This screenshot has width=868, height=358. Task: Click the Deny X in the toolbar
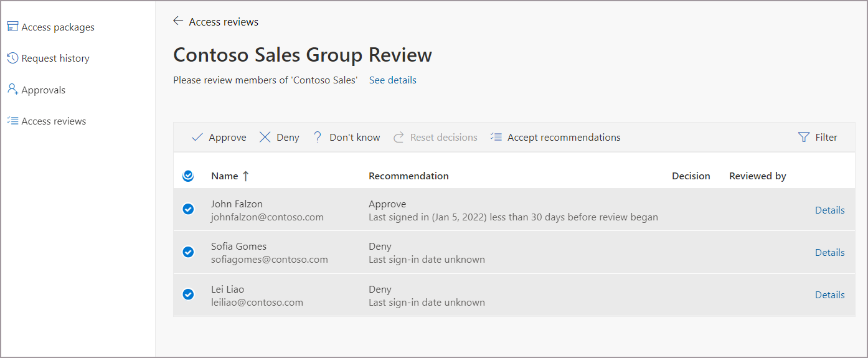point(265,138)
